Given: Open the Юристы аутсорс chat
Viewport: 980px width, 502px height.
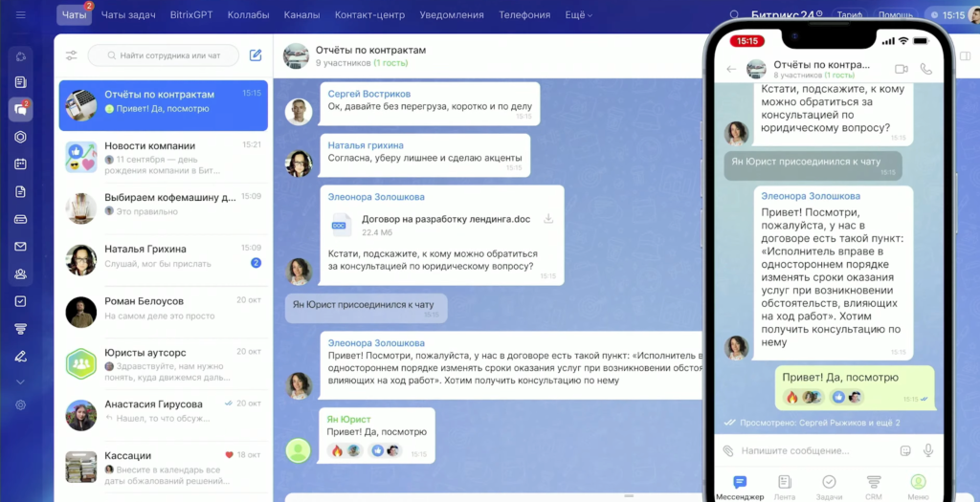Looking at the screenshot, I should [163, 363].
